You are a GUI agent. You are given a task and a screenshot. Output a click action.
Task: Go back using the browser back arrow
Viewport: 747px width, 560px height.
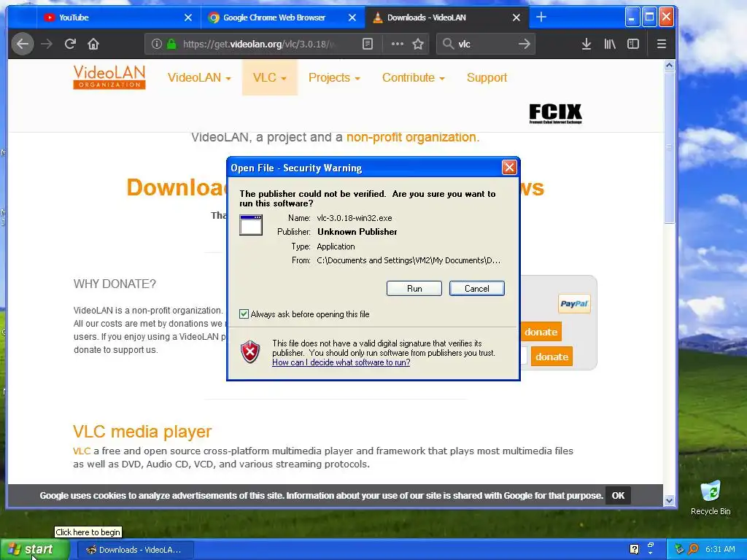pyautogui.click(x=23, y=44)
